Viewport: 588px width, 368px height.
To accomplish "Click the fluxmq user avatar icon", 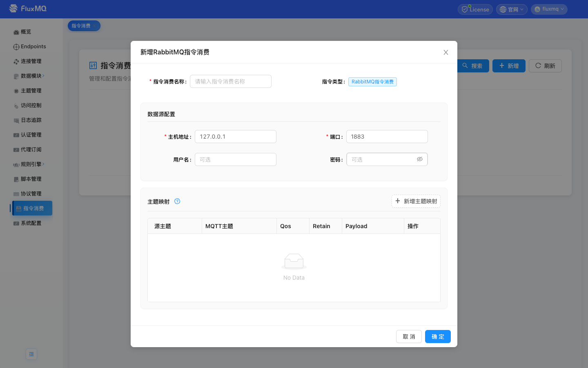I will point(537,9).
